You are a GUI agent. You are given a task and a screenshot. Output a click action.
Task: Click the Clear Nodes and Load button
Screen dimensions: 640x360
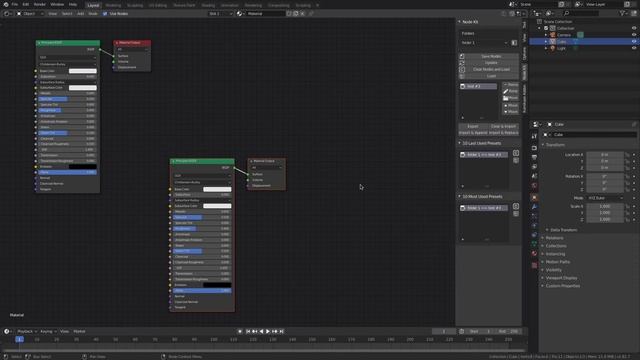pyautogui.click(x=491, y=69)
